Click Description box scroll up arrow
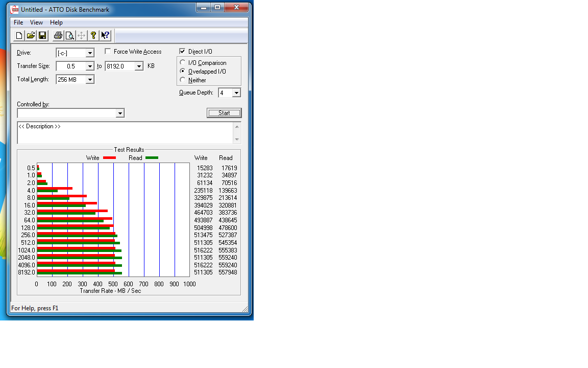588x368 pixels. click(237, 127)
